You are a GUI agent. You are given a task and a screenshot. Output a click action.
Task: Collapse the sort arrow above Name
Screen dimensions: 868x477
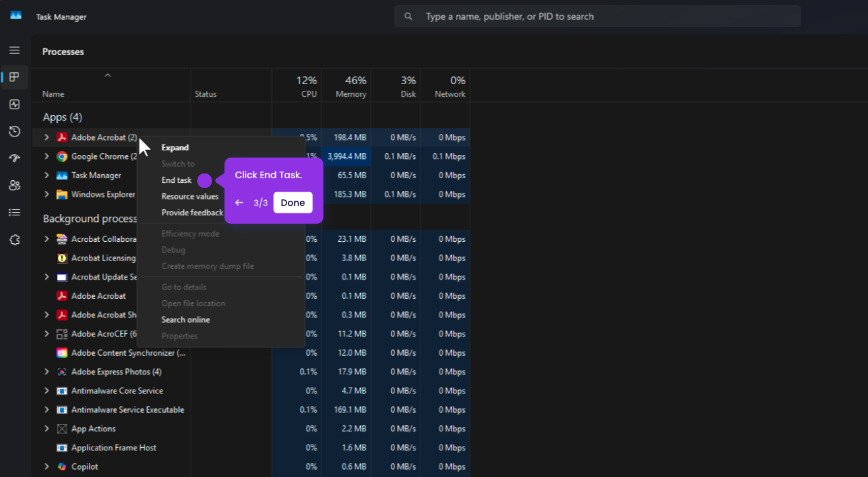click(107, 76)
